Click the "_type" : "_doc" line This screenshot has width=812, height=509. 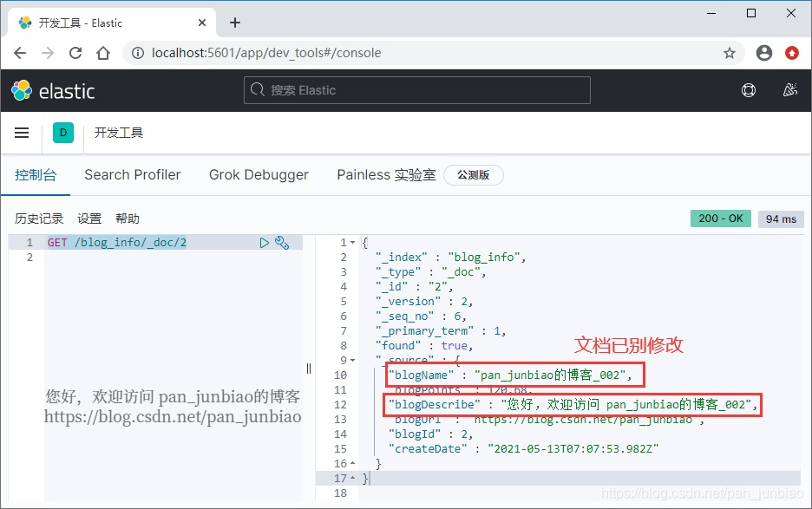(430, 272)
